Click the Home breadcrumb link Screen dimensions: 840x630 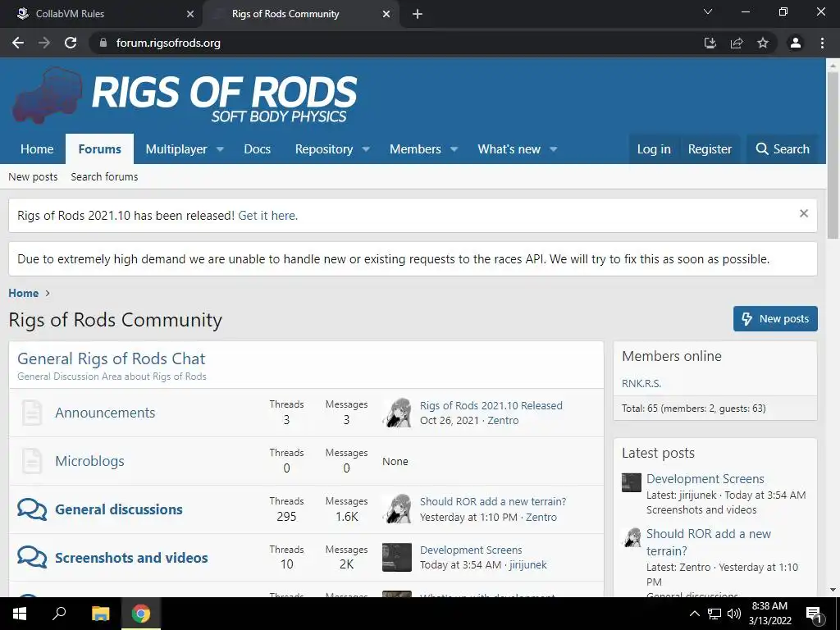coord(24,293)
